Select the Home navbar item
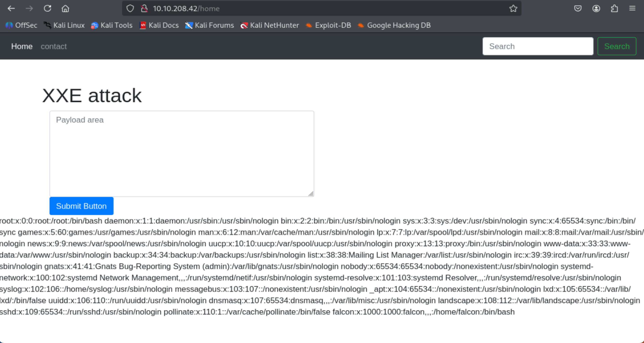 click(22, 46)
